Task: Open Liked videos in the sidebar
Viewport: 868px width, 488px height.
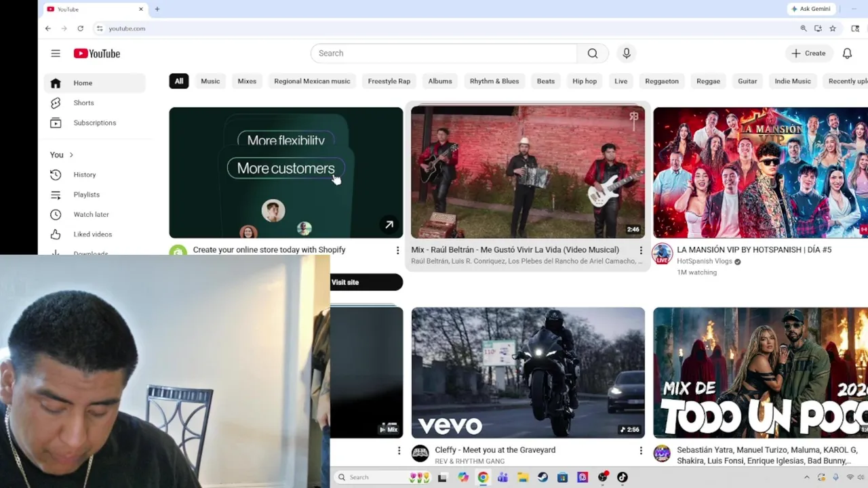Action: tap(95, 235)
